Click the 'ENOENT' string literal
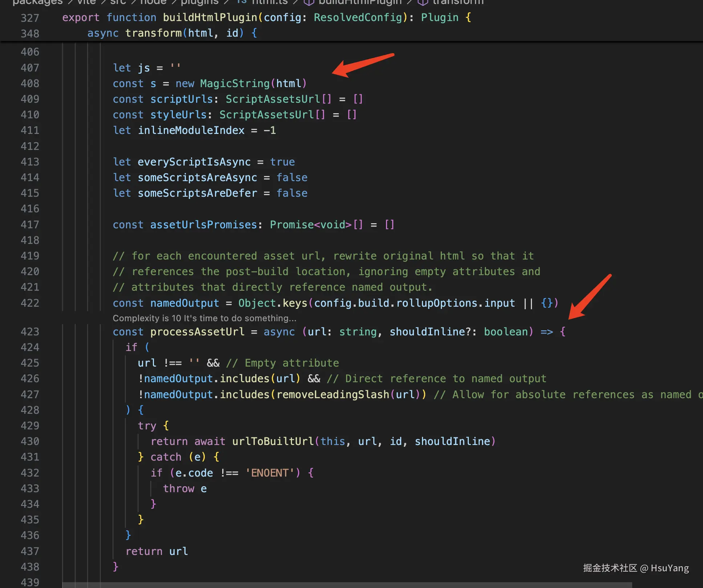This screenshot has height=588, width=703. [x=270, y=473]
